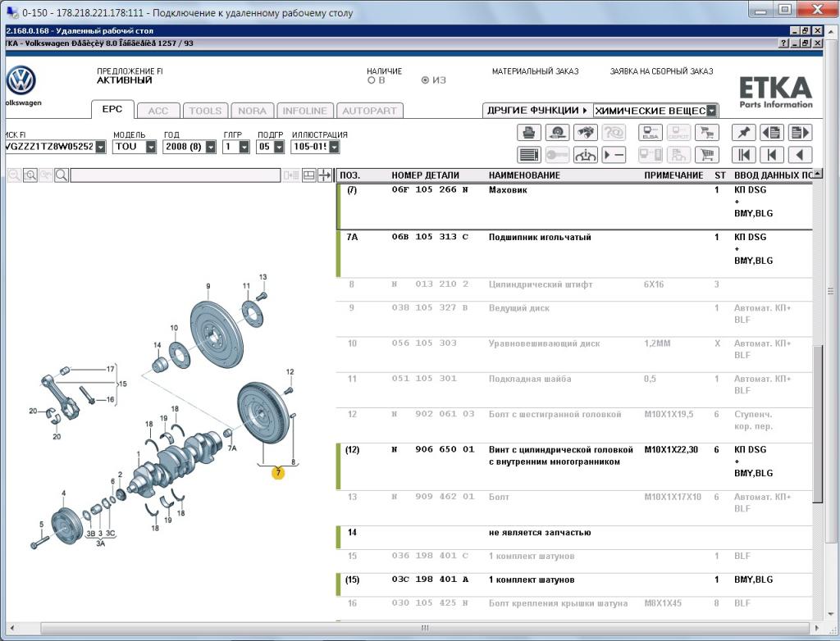
Task: Select part number '03C 198 401 A'
Action: (430, 580)
